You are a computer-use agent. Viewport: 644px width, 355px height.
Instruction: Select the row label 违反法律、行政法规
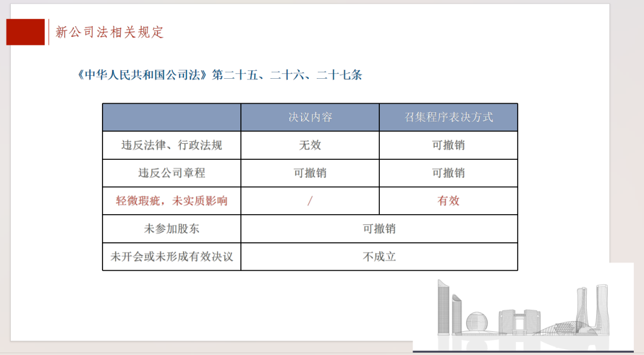[172, 145]
